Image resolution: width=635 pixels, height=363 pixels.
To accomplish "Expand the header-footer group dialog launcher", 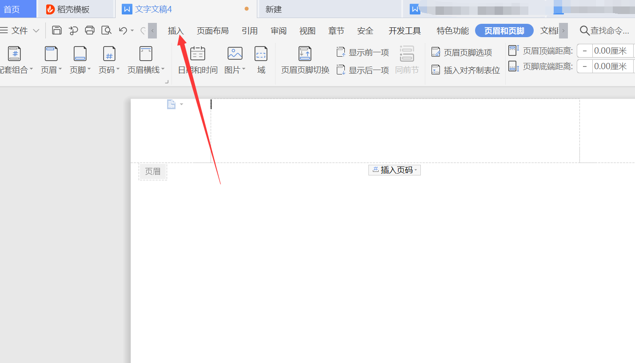I will click(166, 82).
